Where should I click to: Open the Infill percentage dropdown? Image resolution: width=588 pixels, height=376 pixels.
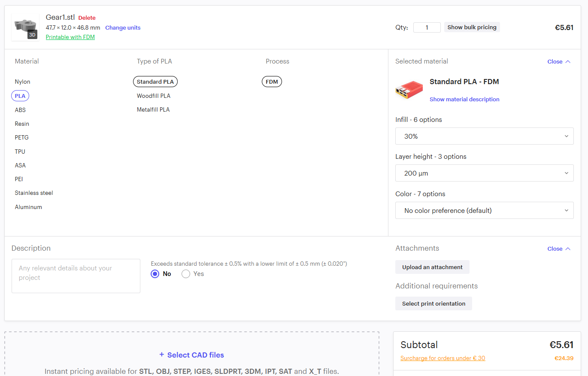[x=484, y=136]
